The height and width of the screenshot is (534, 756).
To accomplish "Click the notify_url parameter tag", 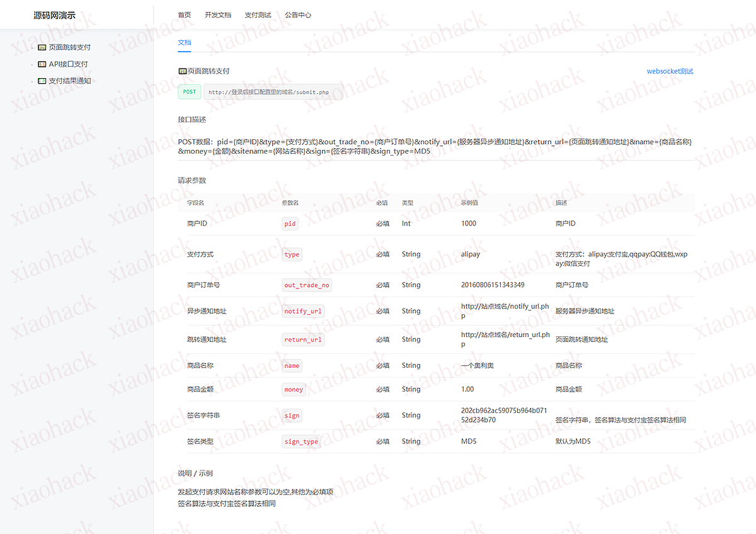I will tap(304, 310).
